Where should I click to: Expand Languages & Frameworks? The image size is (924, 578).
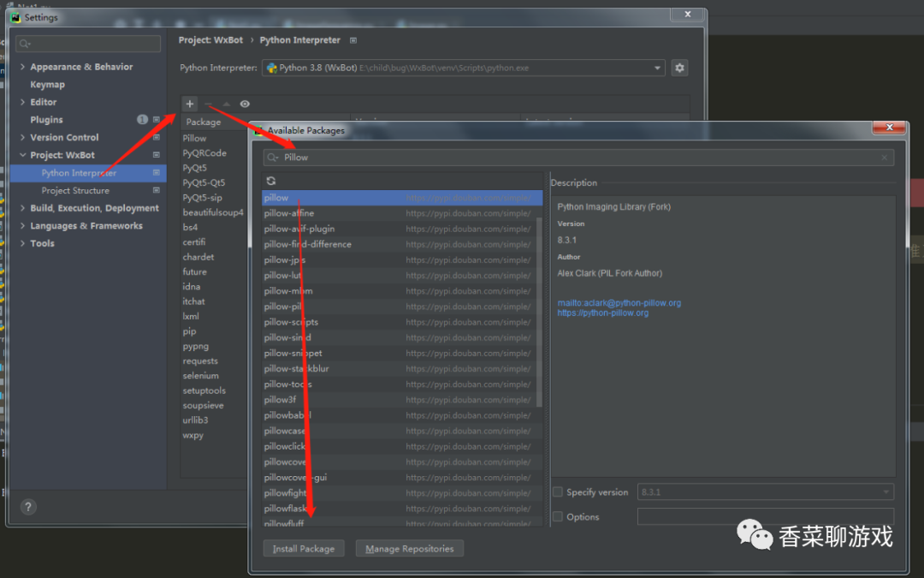(22, 226)
